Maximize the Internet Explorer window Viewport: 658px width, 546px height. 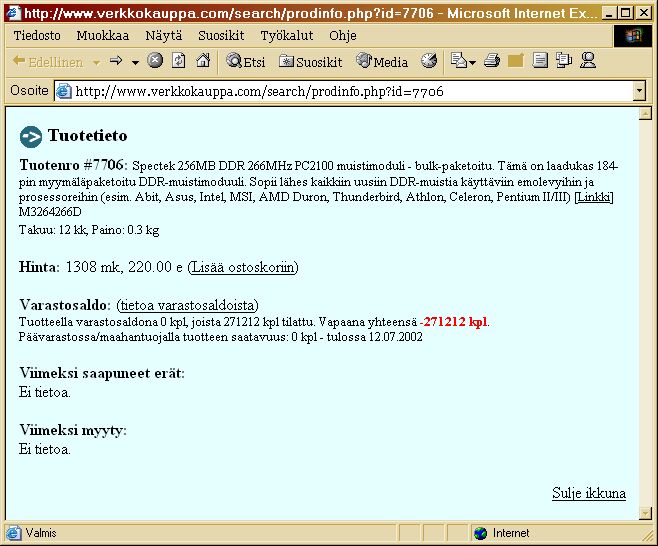(625, 13)
